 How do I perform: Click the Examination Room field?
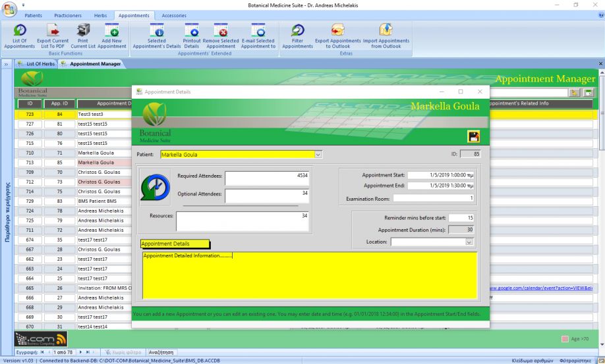pyautogui.click(x=434, y=198)
